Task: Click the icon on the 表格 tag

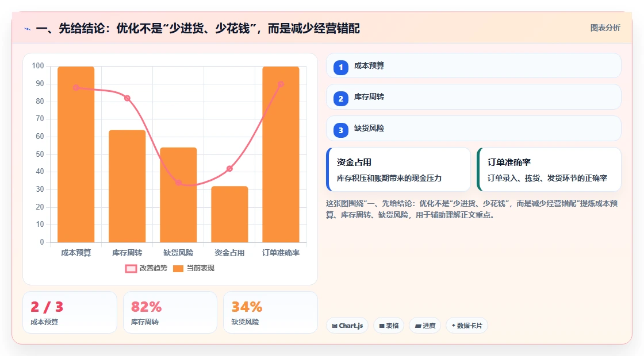Action: [382, 326]
